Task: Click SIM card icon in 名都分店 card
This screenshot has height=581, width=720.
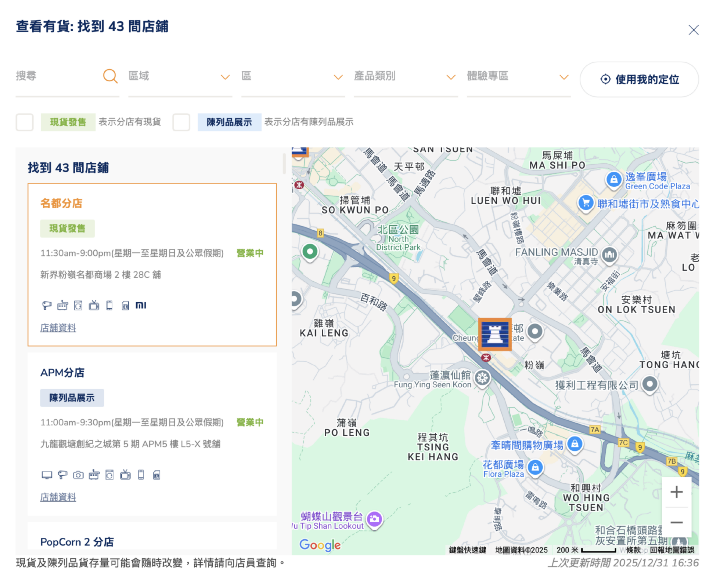Action: click(125, 305)
